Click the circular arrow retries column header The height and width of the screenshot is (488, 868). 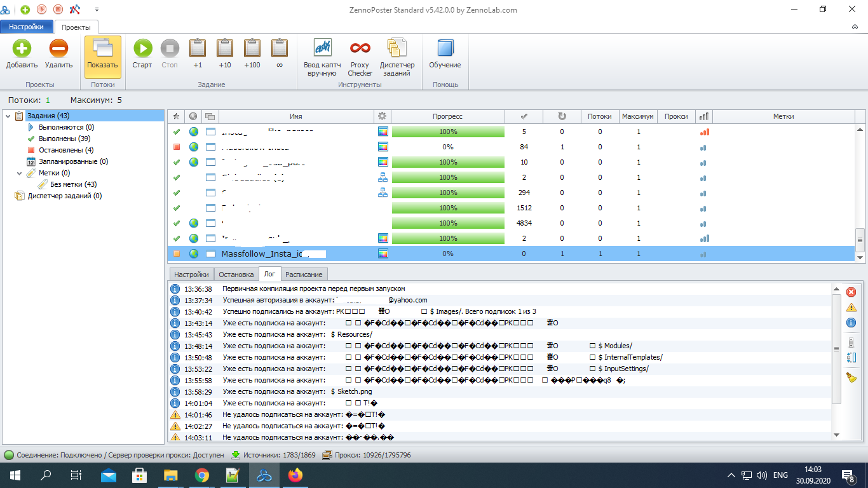pos(562,116)
